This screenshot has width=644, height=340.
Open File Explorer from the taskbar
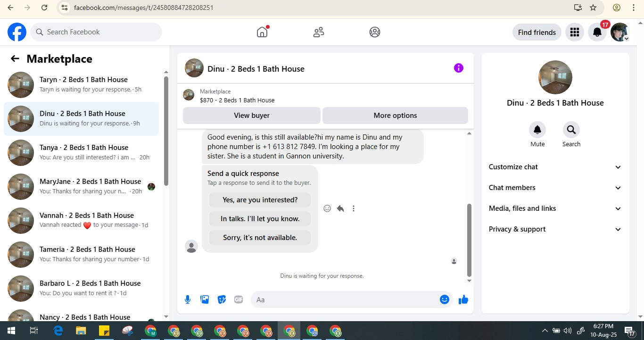pyautogui.click(x=81, y=331)
